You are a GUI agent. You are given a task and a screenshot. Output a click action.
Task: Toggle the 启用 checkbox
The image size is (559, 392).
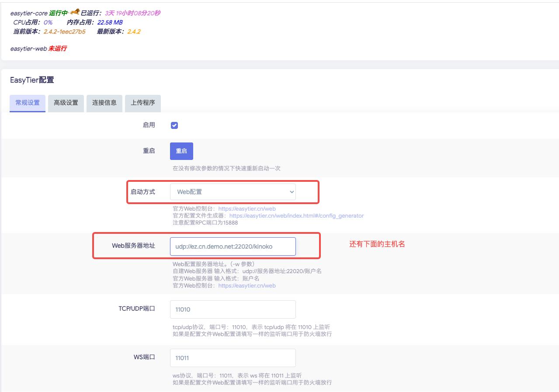174,125
